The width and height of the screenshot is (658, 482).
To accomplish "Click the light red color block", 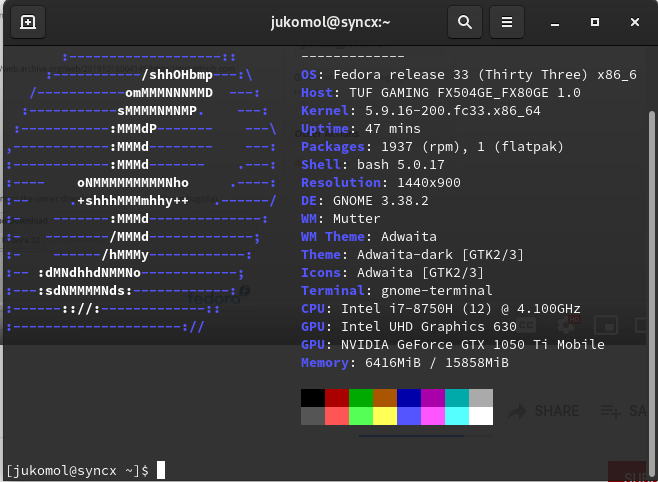I will [337, 416].
